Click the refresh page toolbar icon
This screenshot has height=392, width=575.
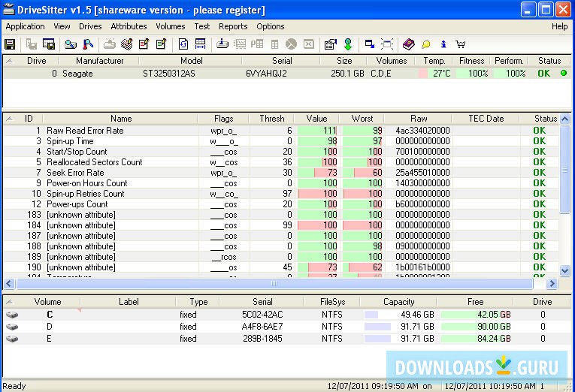pyautogui.click(x=183, y=44)
